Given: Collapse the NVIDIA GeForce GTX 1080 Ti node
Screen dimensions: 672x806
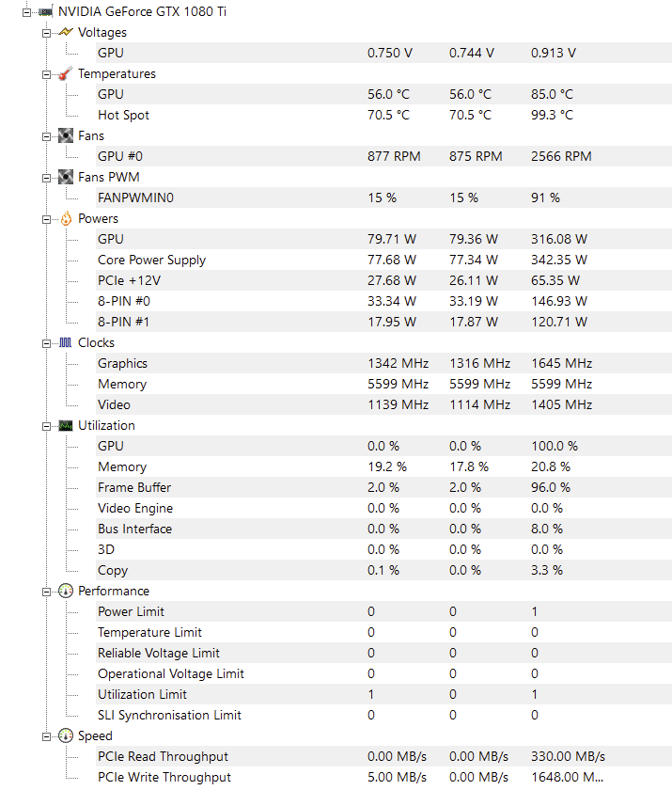Looking at the screenshot, I should tap(27, 12).
